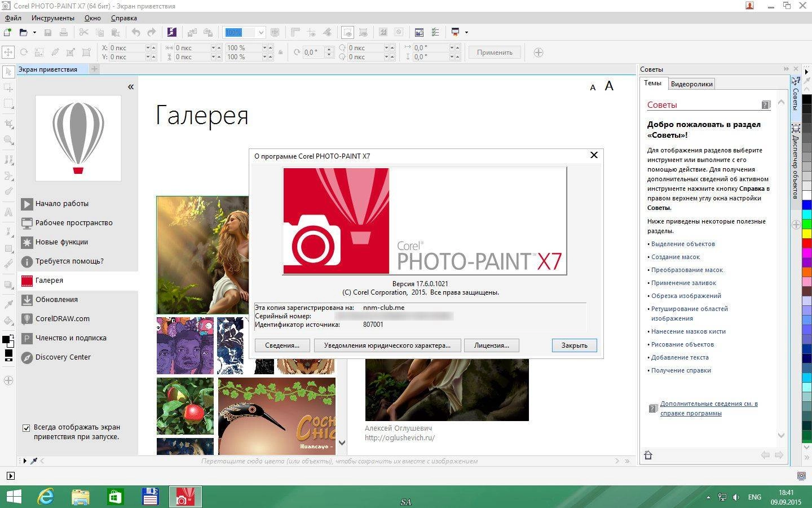
Task: Toggle the lock ratio padlock on the property bar
Action: point(281,52)
